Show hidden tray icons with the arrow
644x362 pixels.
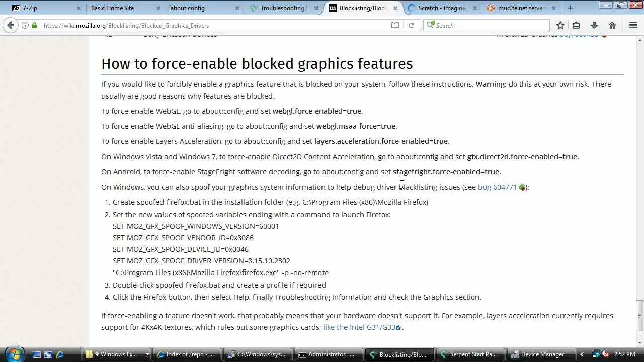pos(582,354)
